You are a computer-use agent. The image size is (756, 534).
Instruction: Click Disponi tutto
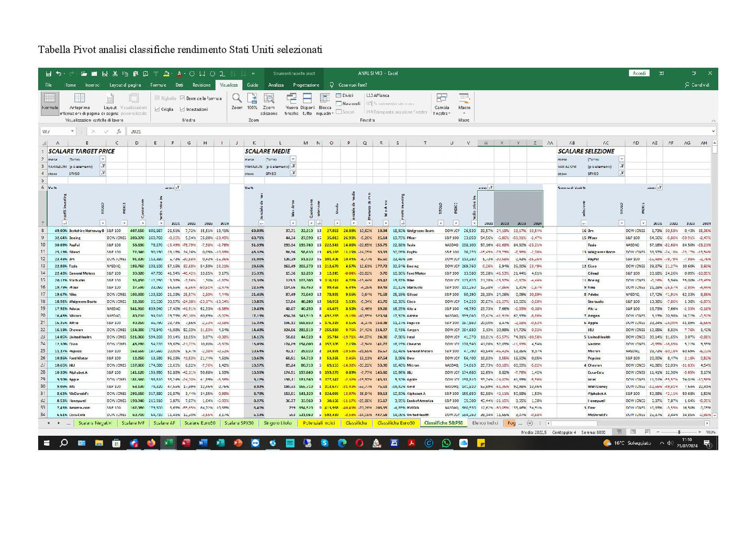click(x=307, y=104)
